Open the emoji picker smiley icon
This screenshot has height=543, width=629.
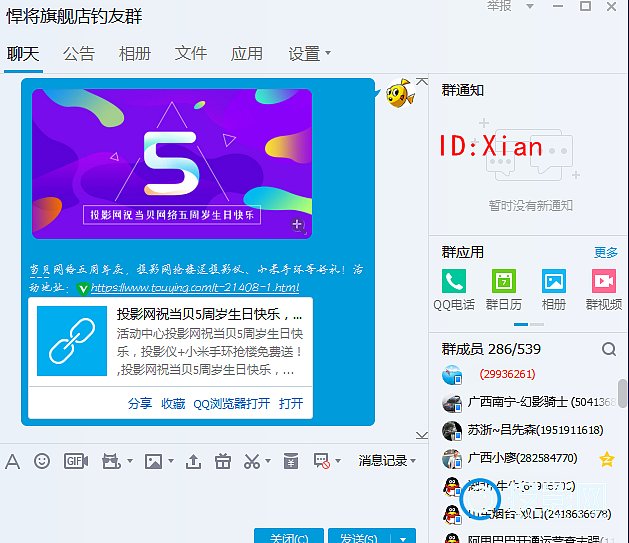click(x=42, y=461)
